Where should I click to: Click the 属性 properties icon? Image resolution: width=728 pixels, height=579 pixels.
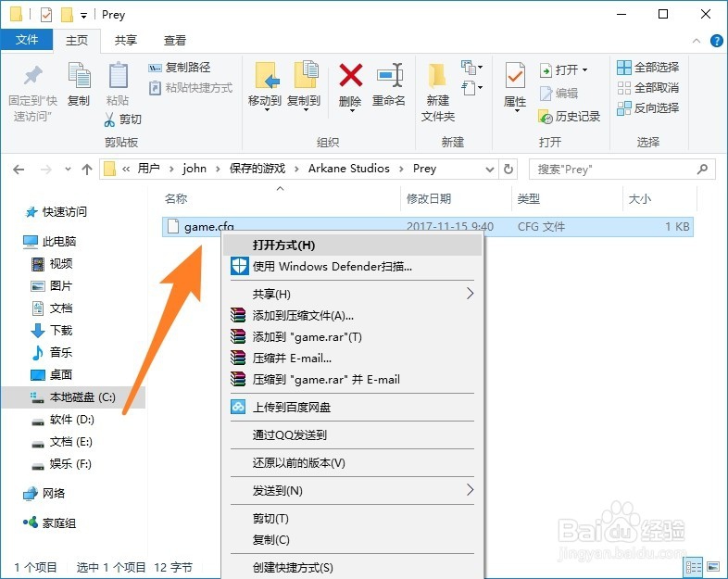click(515, 76)
